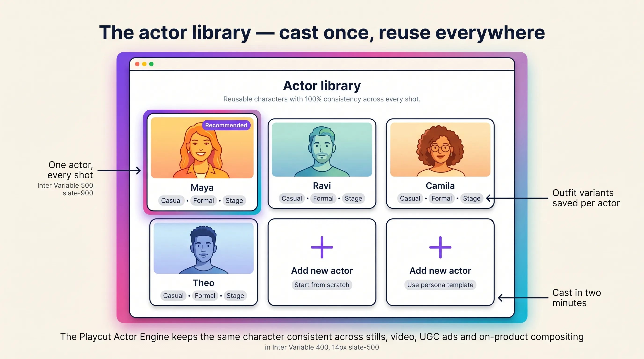Open Camila's portrait thumbnail

coord(440,149)
